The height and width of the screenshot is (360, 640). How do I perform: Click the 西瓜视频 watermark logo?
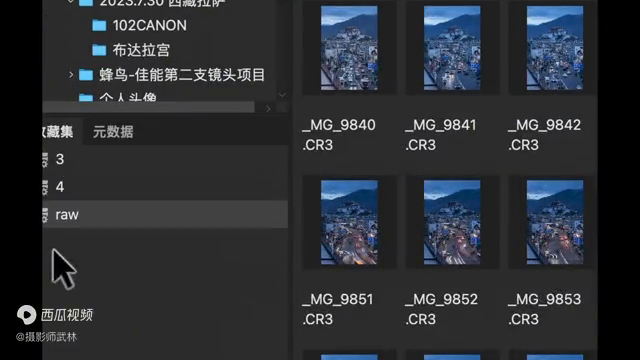click(27, 315)
